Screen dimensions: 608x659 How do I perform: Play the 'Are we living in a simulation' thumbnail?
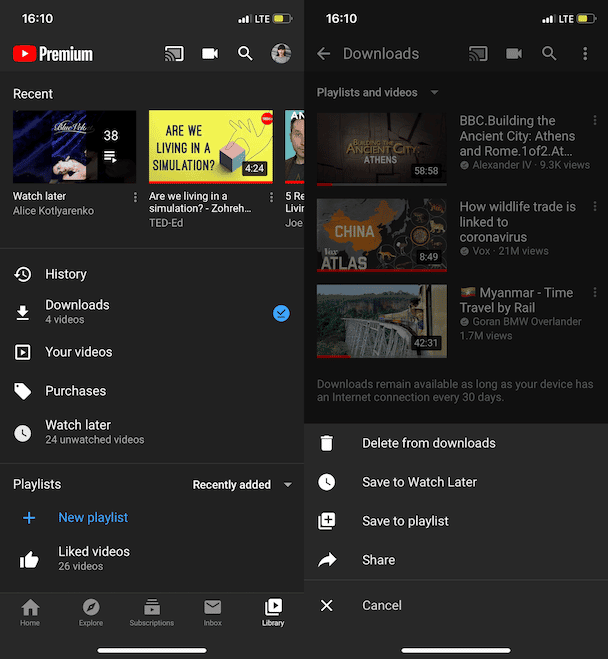(x=211, y=146)
